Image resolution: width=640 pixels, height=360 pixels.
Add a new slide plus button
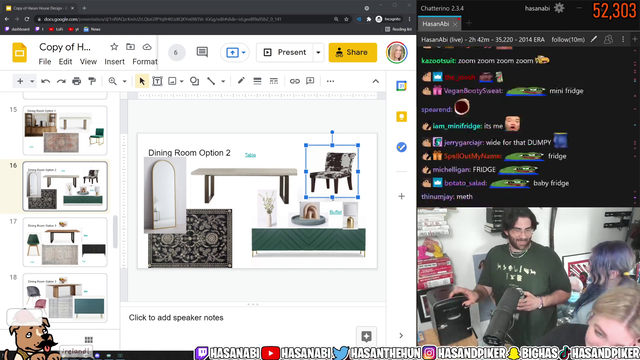(x=20, y=81)
